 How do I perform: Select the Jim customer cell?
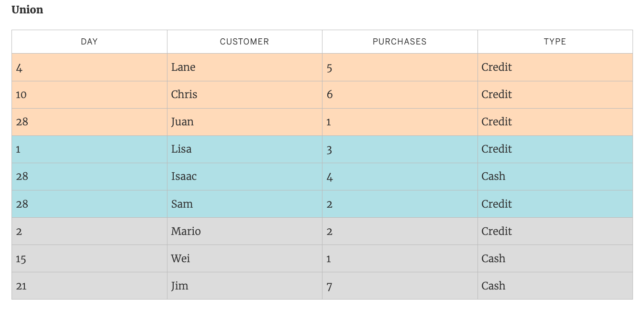point(179,286)
